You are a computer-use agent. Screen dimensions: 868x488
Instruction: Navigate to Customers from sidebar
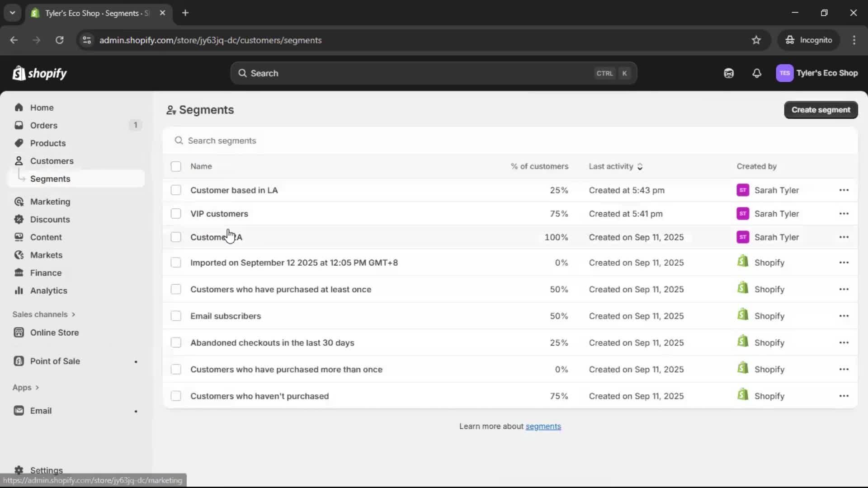point(52,160)
